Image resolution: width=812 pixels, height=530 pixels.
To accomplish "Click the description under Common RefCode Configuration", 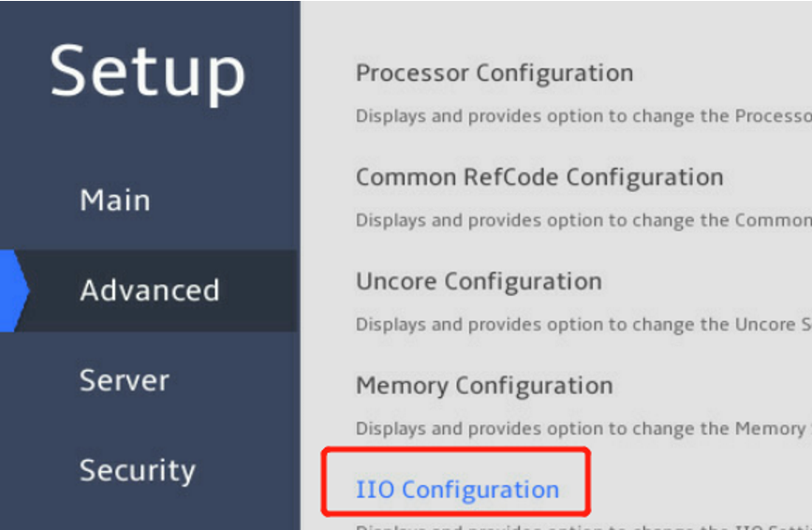I will coord(583,221).
